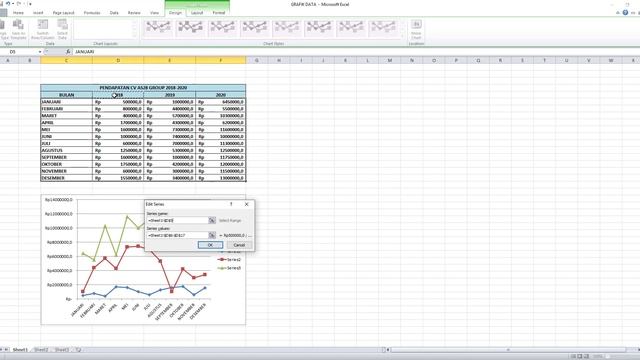This screenshot has height=360, width=640.
Task: Apply the fifth chart style thumbnail
Action: pyautogui.click(x=287, y=28)
